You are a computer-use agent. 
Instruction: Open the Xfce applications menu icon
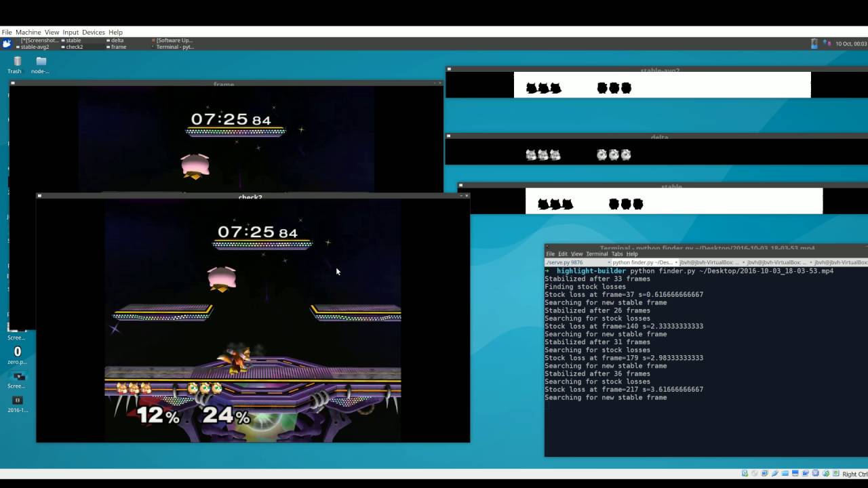[7, 43]
